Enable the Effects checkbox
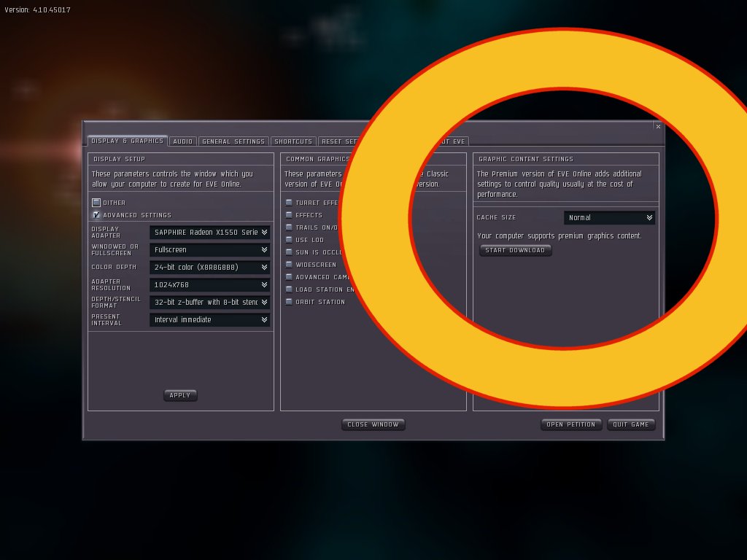This screenshot has height=560, width=747. point(289,215)
